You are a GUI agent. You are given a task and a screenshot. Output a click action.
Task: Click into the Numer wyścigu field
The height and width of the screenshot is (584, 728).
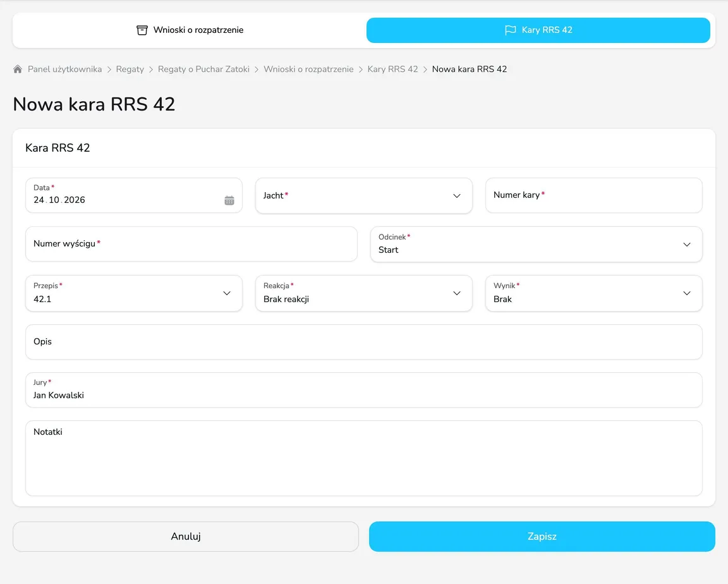pyautogui.click(x=191, y=244)
